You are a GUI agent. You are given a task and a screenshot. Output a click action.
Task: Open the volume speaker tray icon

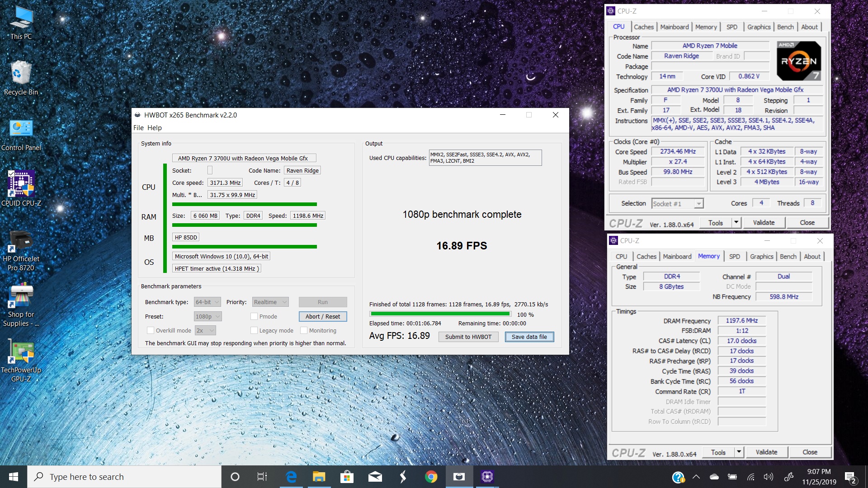[x=768, y=477]
